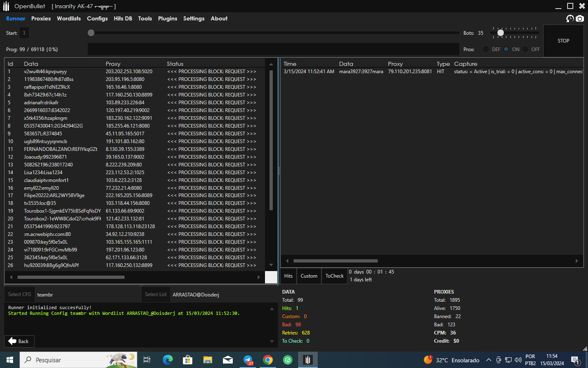The width and height of the screenshot is (588, 368).
Task: Open File Explorer from the taskbar
Action: click(208, 360)
